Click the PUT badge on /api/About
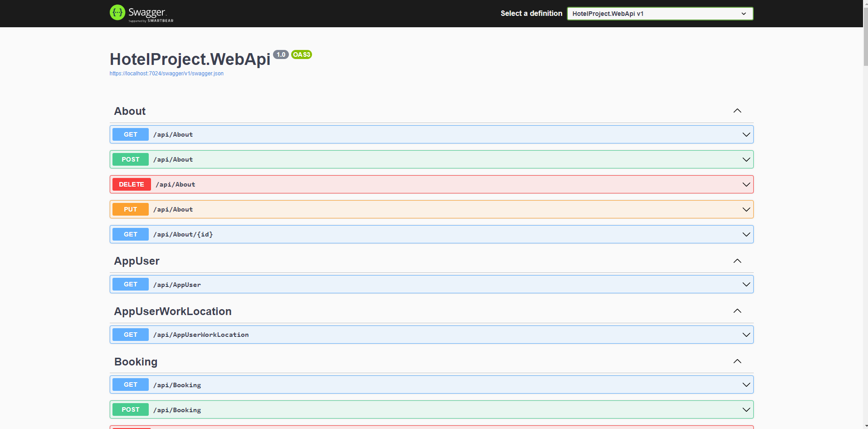 pyautogui.click(x=130, y=209)
